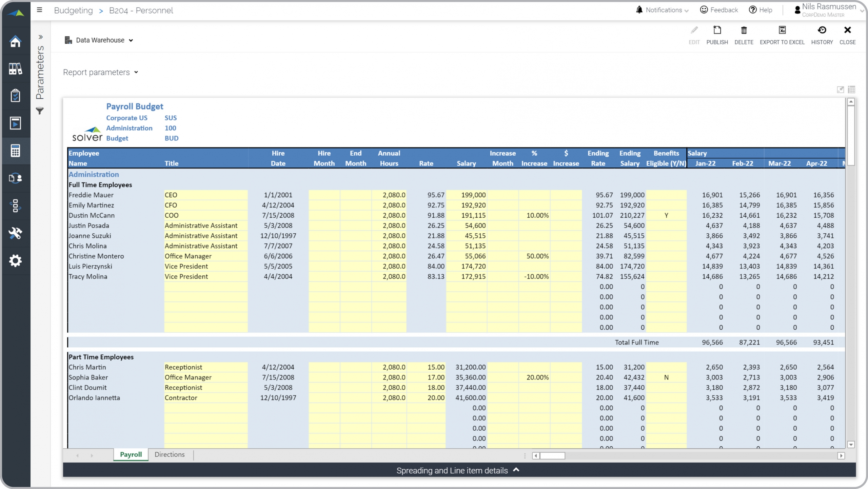
Task: Select the Payroll tab
Action: point(131,454)
